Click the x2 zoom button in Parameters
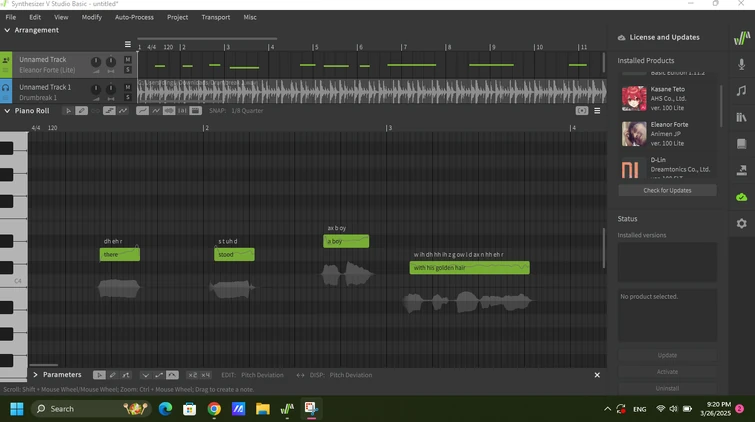 pyautogui.click(x=192, y=375)
